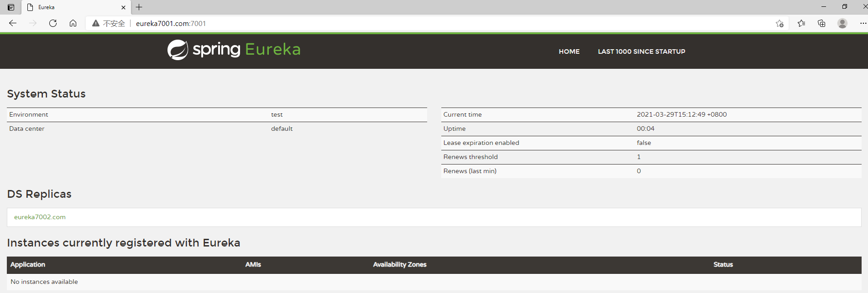
Task: Click the 'System Status' heading
Action: [x=47, y=94]
